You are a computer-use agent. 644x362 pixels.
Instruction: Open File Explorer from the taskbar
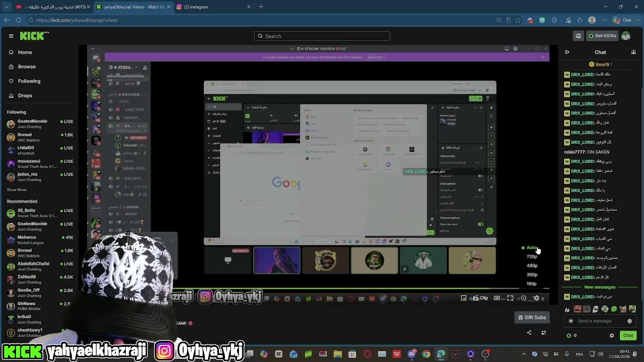pyautogui.click(x=338, y=354)
